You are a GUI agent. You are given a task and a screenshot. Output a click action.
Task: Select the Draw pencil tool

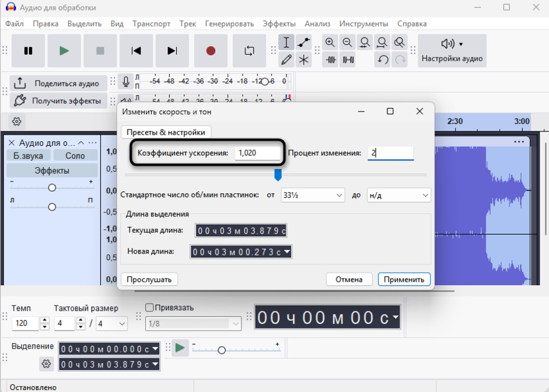pyautogui.click(x=286, y=60)
